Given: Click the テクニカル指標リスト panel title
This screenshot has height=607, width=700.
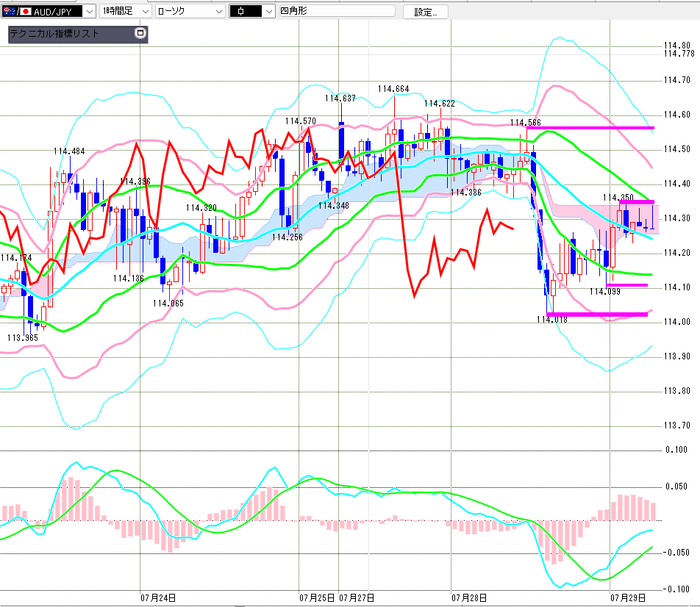Looking at the screenshot, I should point(54,34).
